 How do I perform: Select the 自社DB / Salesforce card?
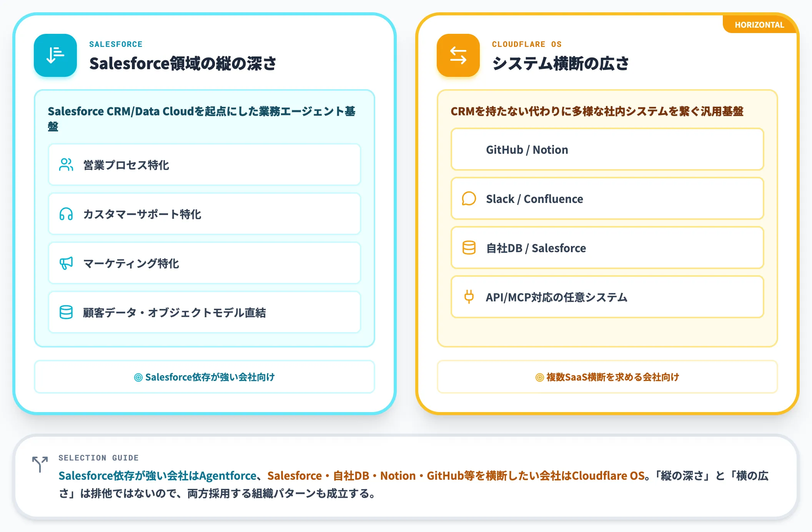[607, 248]
